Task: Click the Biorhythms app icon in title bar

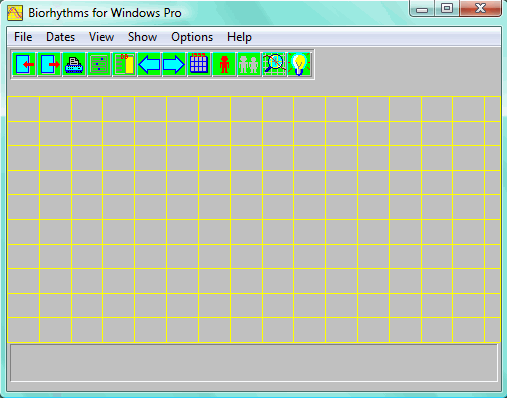Action: click(15, 13)
